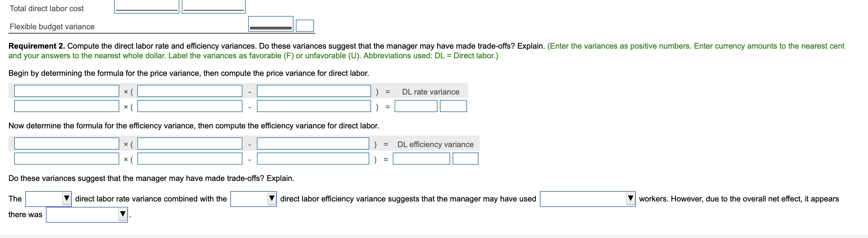Click first formula box for DL rate variance

coord(66,91)
